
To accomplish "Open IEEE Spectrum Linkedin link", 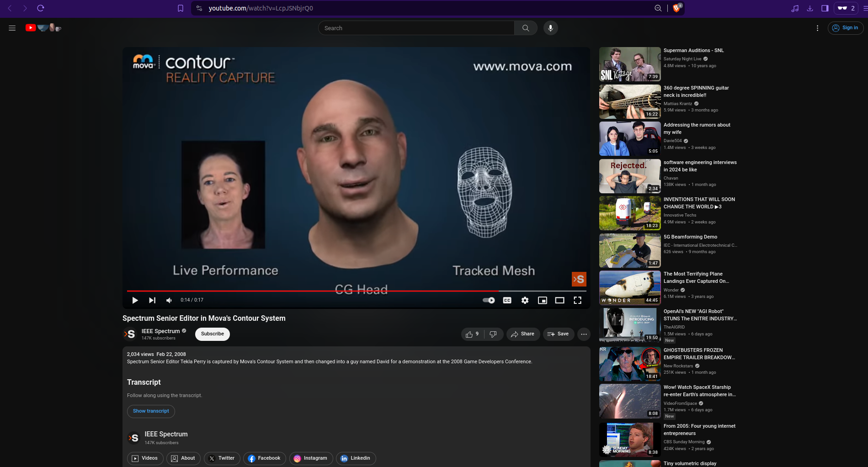I will coord(356,458).
